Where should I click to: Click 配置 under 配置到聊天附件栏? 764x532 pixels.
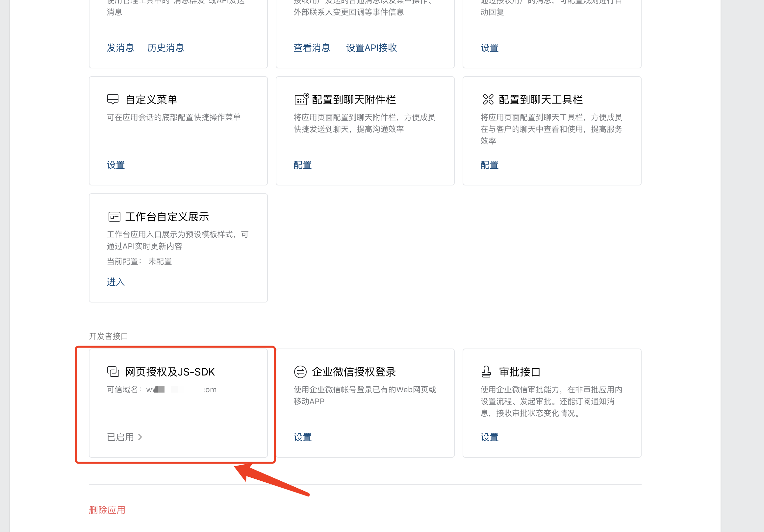(302, 165)
